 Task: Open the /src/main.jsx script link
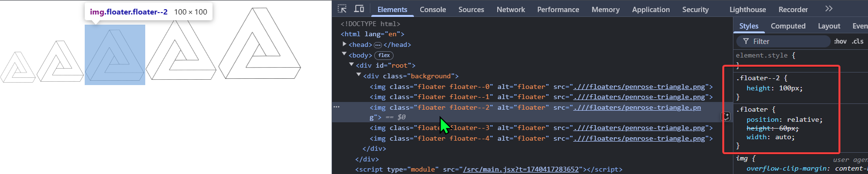point(521,169)
